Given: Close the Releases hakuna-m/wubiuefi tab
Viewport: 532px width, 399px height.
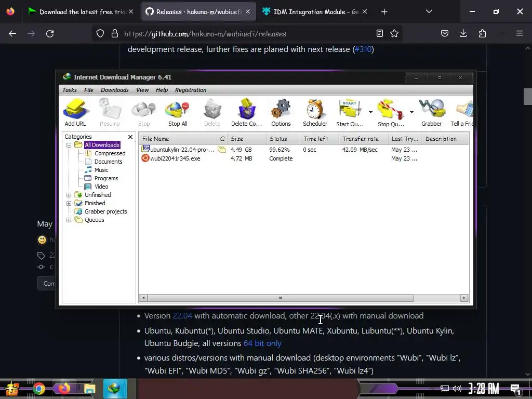Looking at the screenshot, I should (248, 11).
